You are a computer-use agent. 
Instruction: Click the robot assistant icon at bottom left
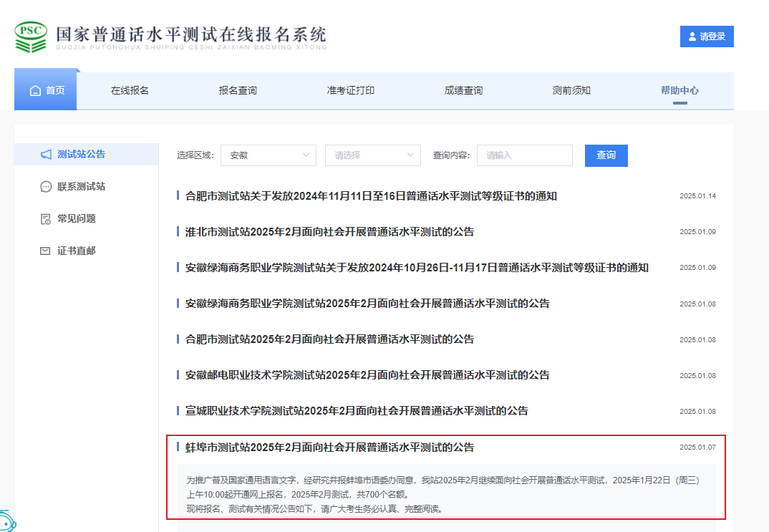7,521
